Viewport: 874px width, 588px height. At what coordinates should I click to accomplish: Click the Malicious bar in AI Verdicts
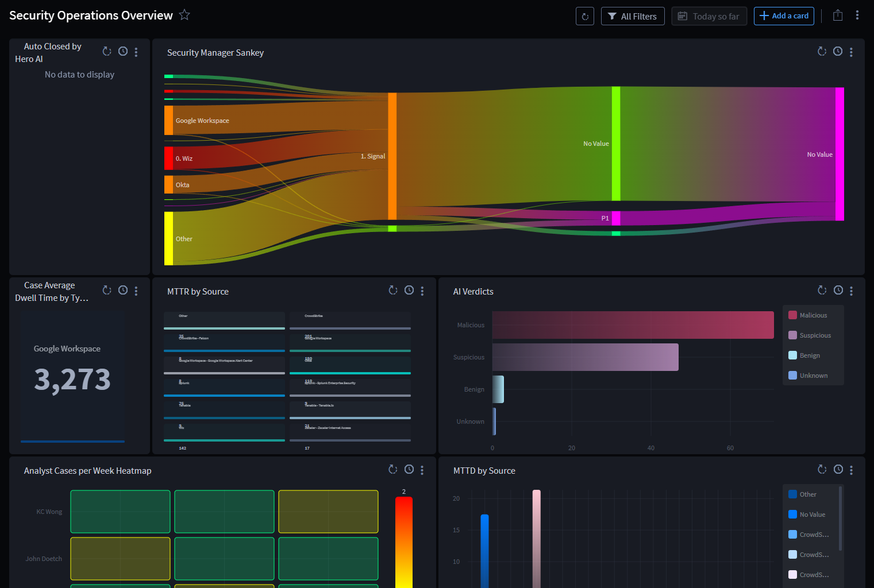(633, 325)
